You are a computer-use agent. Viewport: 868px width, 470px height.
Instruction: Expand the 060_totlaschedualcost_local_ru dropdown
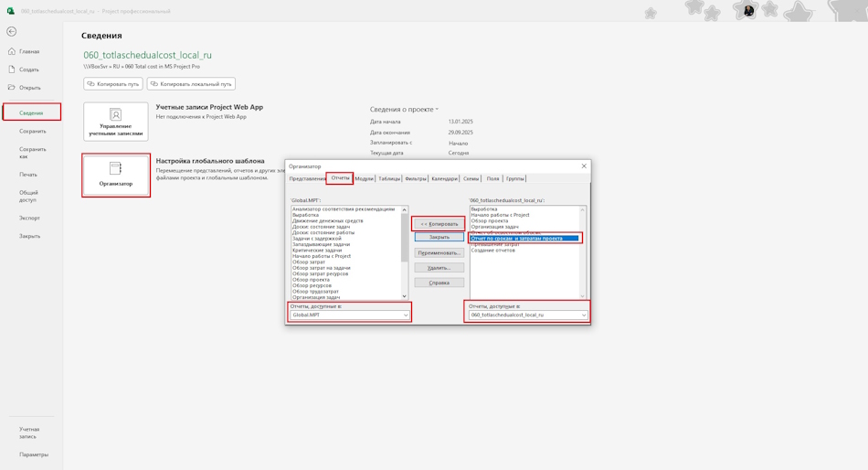[527, 315]
